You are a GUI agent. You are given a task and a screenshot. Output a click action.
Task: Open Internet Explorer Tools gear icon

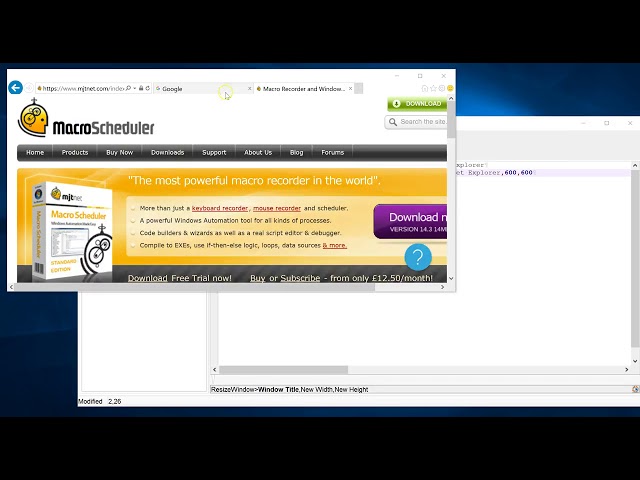tap(442, 88)
